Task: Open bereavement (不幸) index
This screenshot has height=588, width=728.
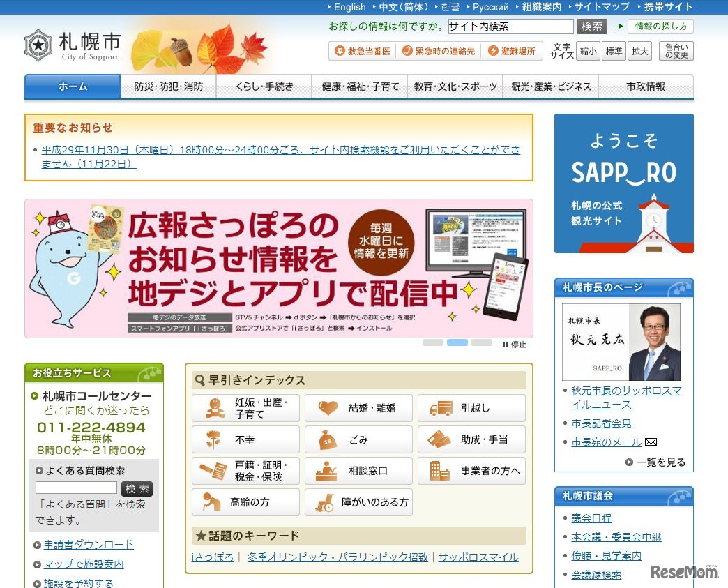Action: [245, 439]
